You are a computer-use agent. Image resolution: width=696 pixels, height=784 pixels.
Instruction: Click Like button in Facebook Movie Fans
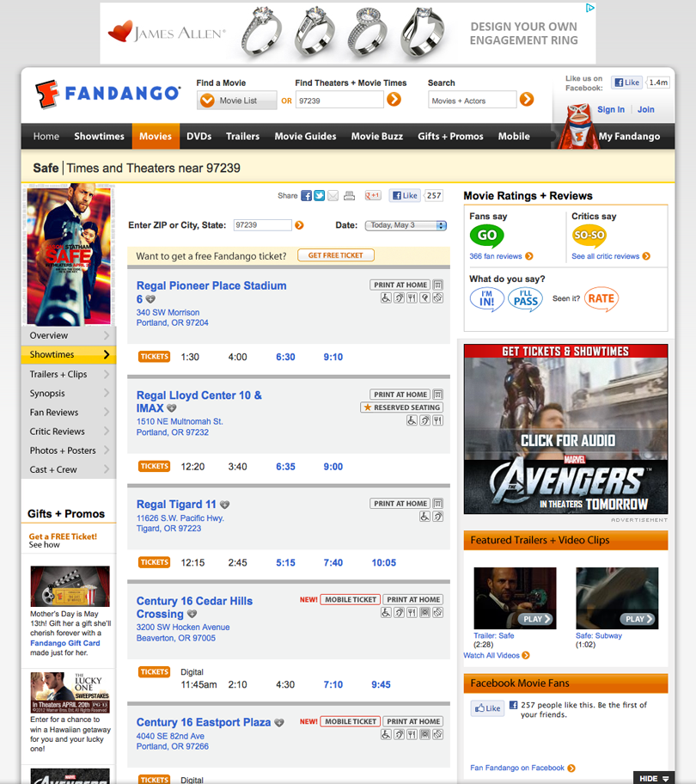pos(487,708)
